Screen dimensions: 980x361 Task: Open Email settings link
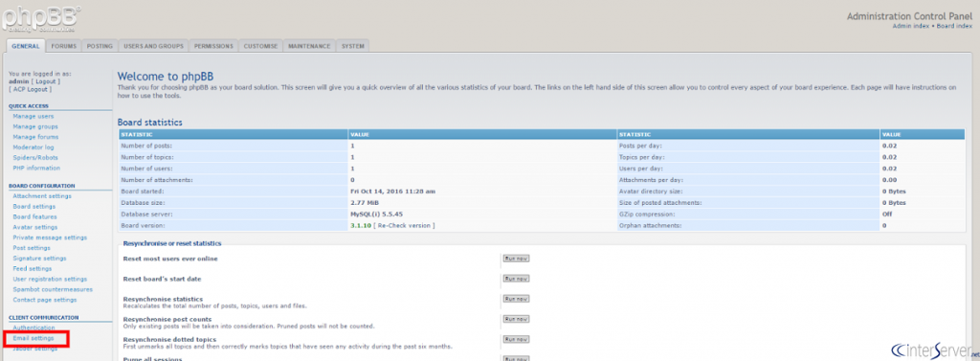click(33, 338)
